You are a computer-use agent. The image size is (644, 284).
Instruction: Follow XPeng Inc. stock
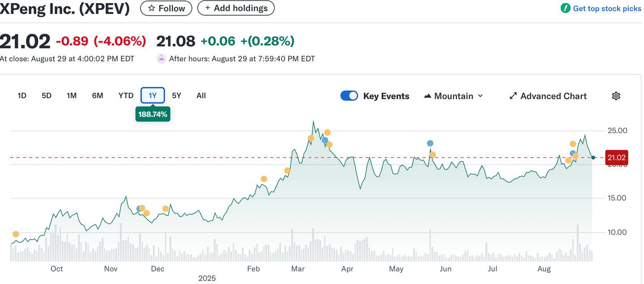[166, 8]
